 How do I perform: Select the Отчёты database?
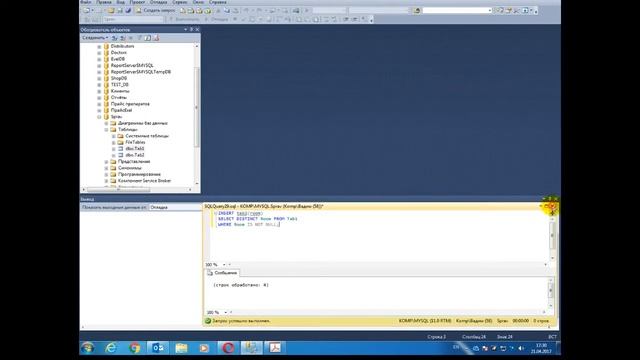tap(119, 98)
